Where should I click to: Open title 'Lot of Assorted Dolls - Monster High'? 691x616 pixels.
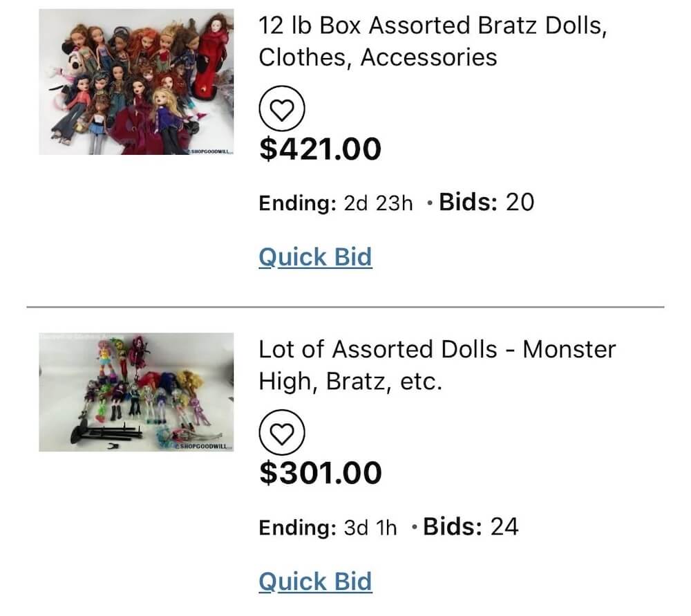(x=437, y=365)
